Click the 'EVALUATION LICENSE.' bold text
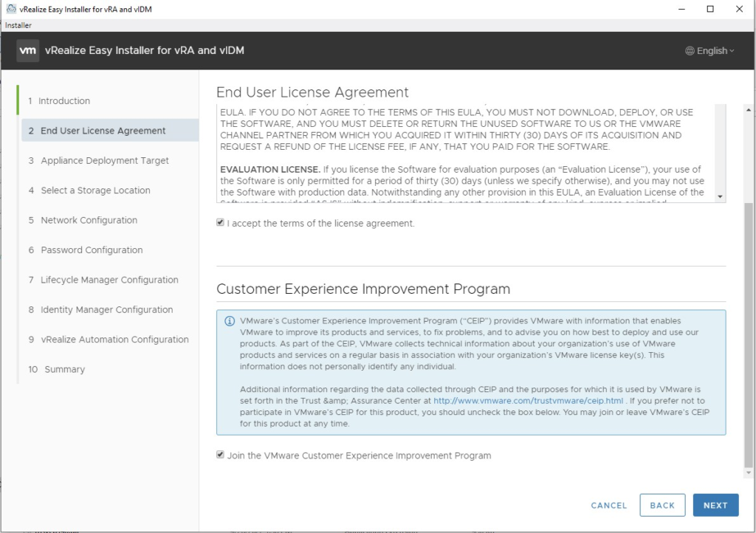The width and height of the screenshot is (756, 533). (270, 170)
